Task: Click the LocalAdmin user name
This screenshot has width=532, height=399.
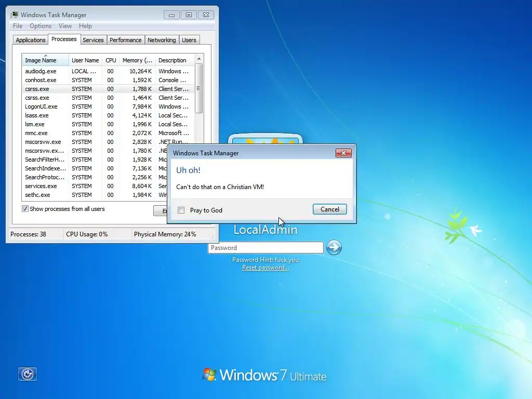Action: tap(265, 230)
